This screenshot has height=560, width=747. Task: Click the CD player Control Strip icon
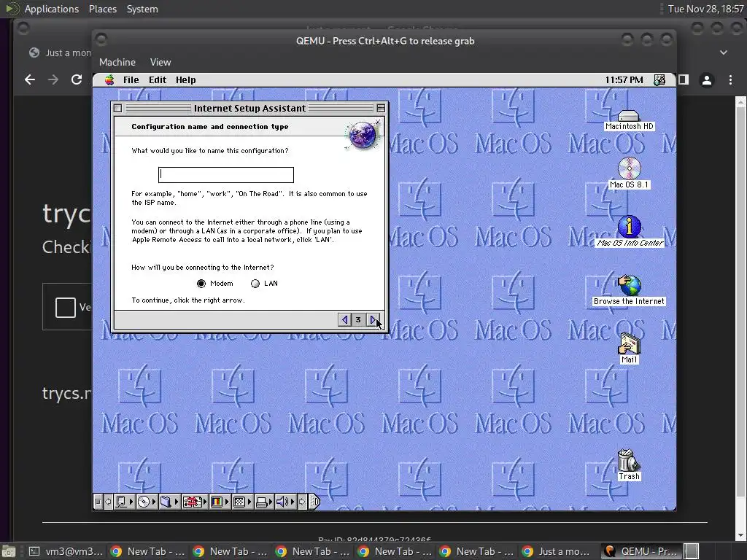144,502
